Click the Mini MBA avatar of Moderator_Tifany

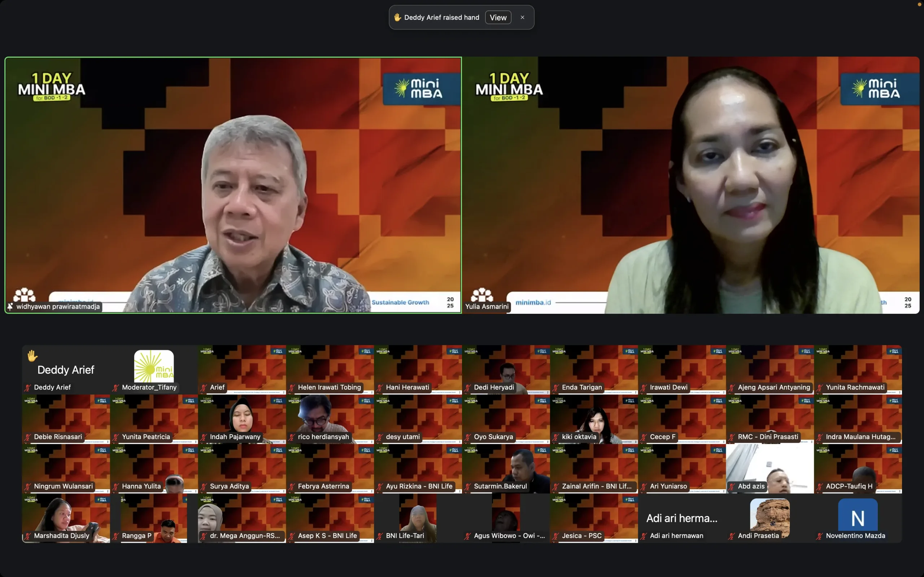coord(154,366)
